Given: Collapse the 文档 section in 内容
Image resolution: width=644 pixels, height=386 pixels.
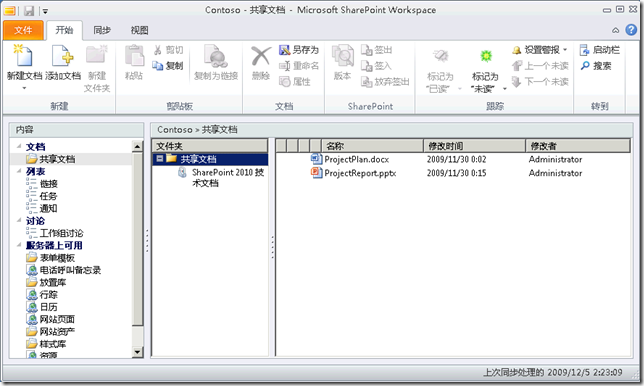Looking at the screenshot, I should tap(19, 146).
